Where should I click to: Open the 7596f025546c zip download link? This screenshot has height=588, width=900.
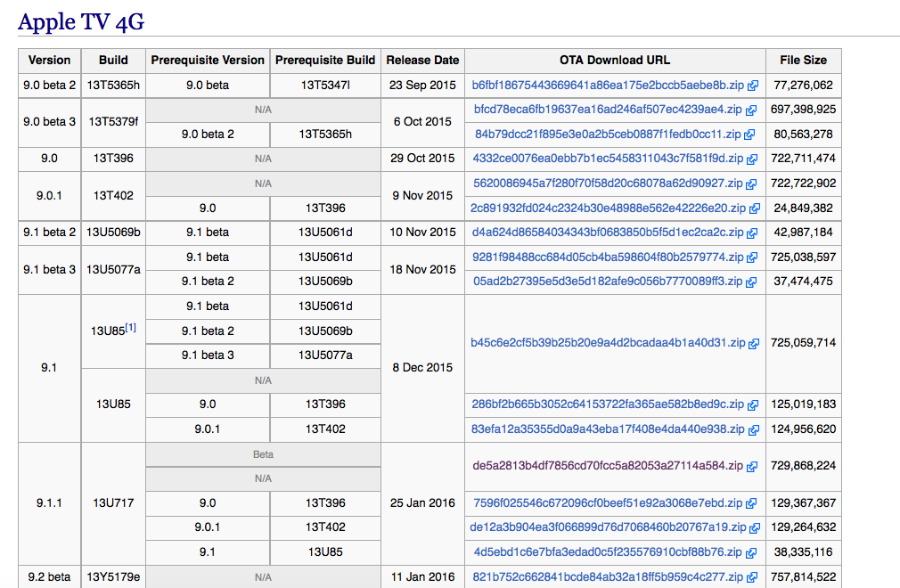click(608, 502)
